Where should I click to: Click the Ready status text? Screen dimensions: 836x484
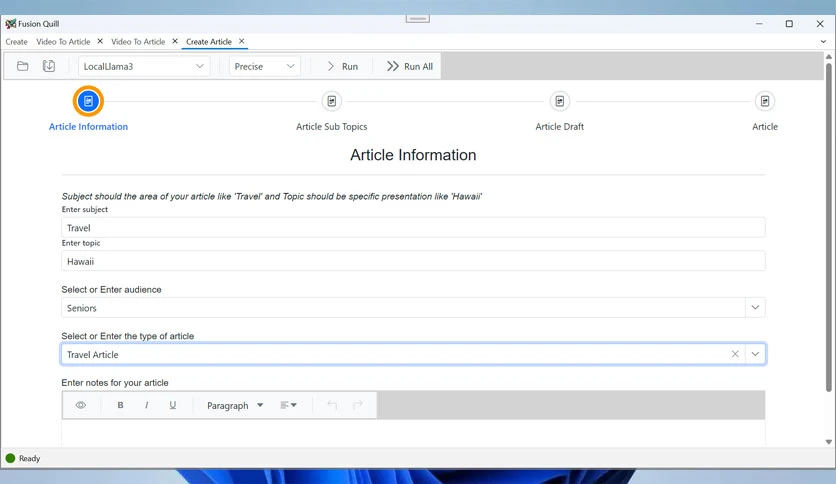pyautogui.click(x=29, y=458)
